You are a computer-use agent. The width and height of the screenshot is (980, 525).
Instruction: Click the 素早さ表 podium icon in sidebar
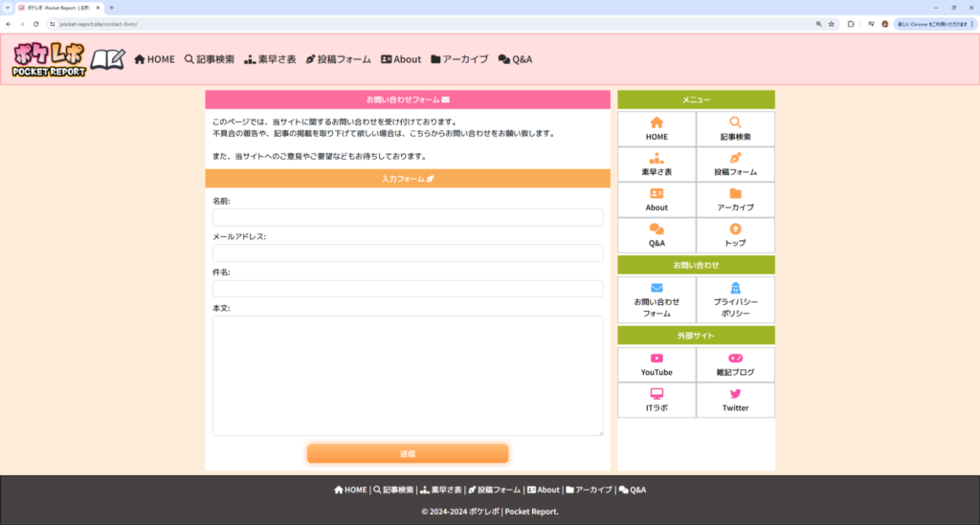point(657,158)
